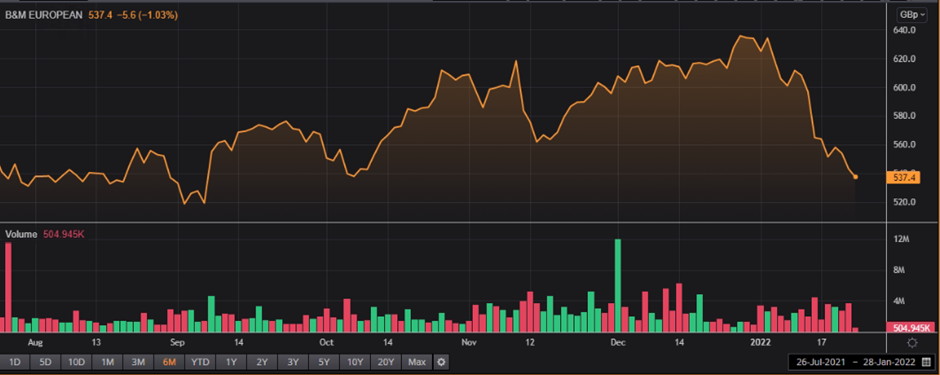Open chart settings gear under volume axis

(x=912, y=343)
